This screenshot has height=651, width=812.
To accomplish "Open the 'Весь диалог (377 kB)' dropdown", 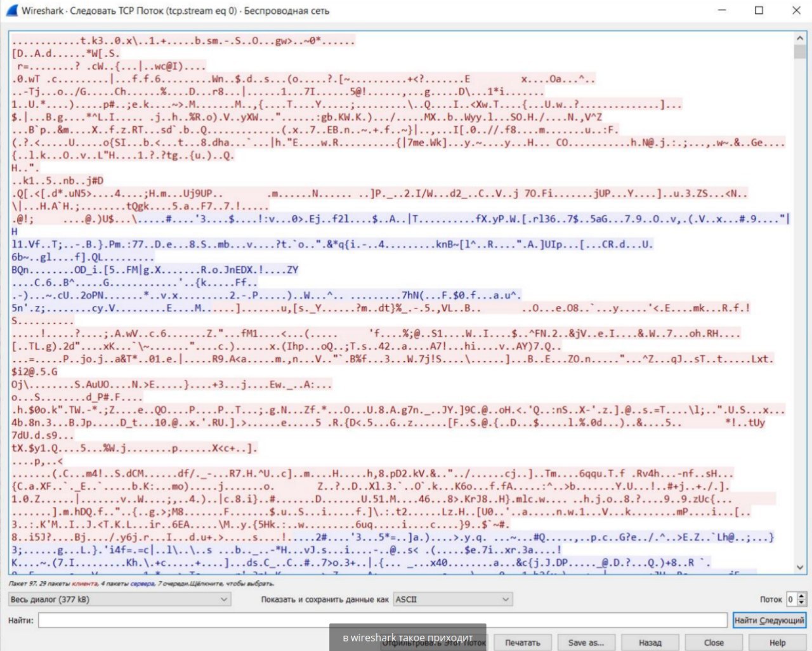I will click(x=119, y=599).
